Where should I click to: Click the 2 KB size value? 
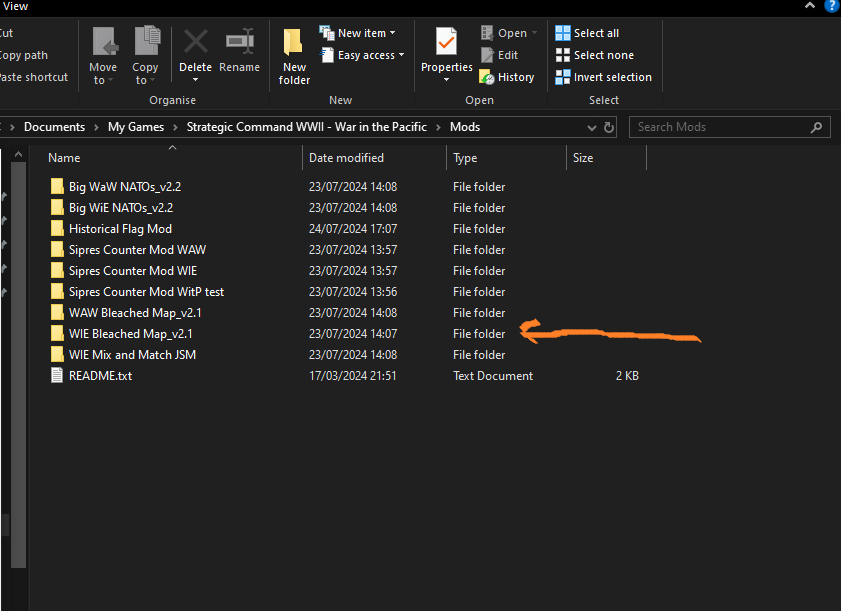point(627,376)
